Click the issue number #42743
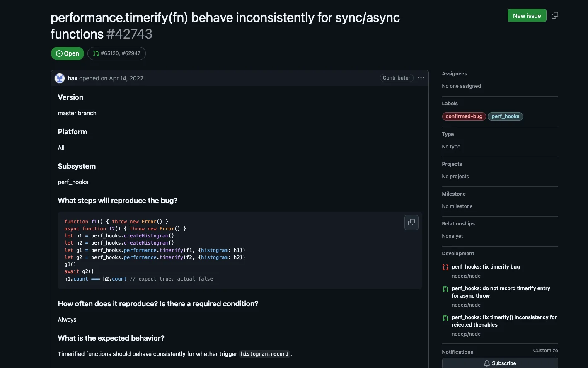Screen dimensions: 588x368 click(129, 34)
